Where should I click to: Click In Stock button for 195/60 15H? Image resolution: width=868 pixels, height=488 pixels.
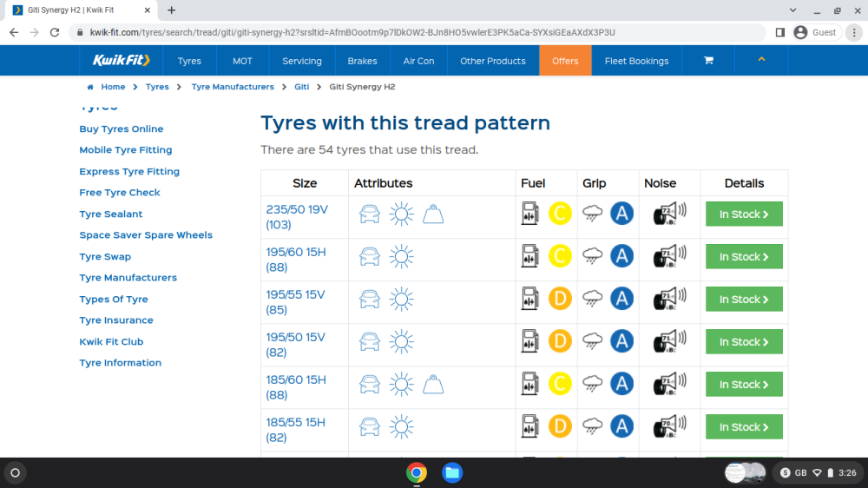[x=744, y=256]
